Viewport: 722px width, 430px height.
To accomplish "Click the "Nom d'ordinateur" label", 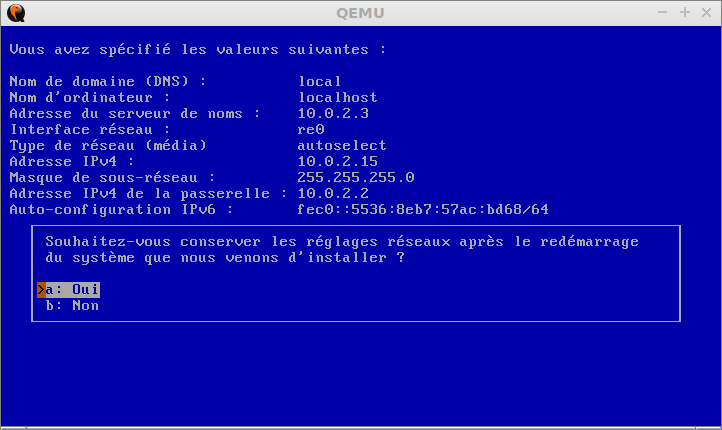I will [90, 98].
